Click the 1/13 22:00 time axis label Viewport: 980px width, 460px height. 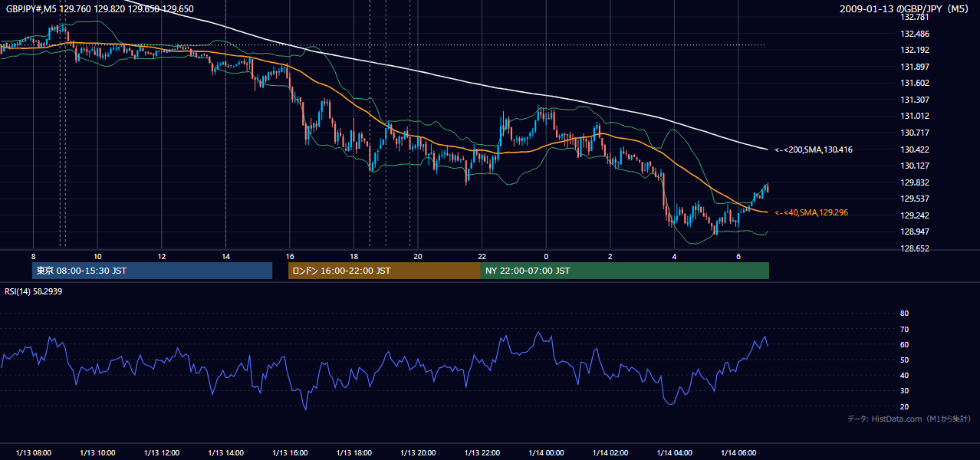(482, 452)
